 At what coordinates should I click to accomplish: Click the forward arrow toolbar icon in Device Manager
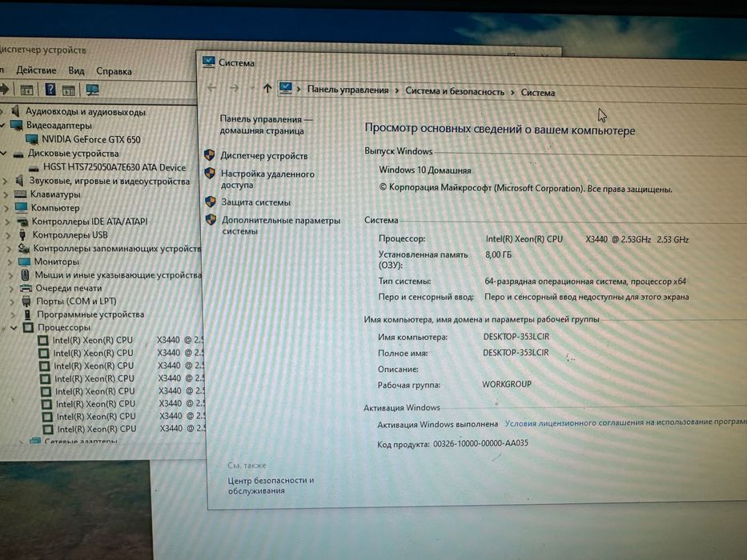point(4,88)
